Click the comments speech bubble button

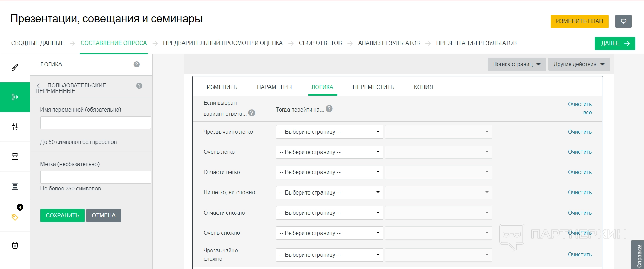tap(623, 21)
